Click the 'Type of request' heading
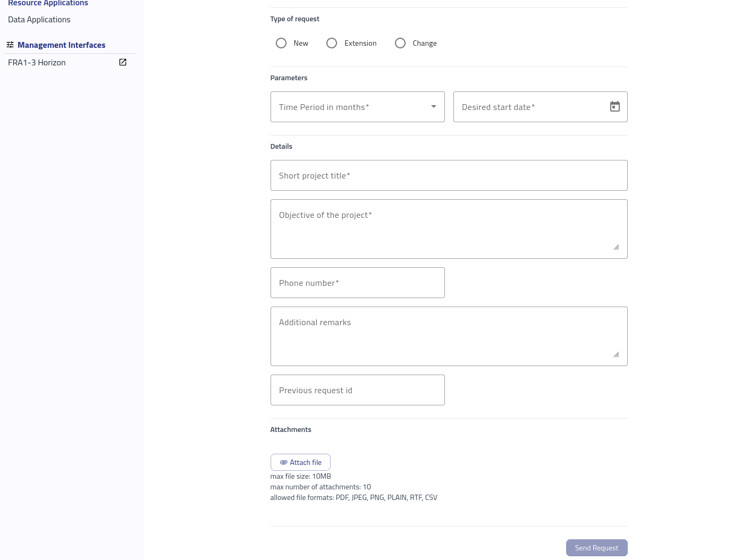Viewport: 750px width, 560px height. point(294,19)
